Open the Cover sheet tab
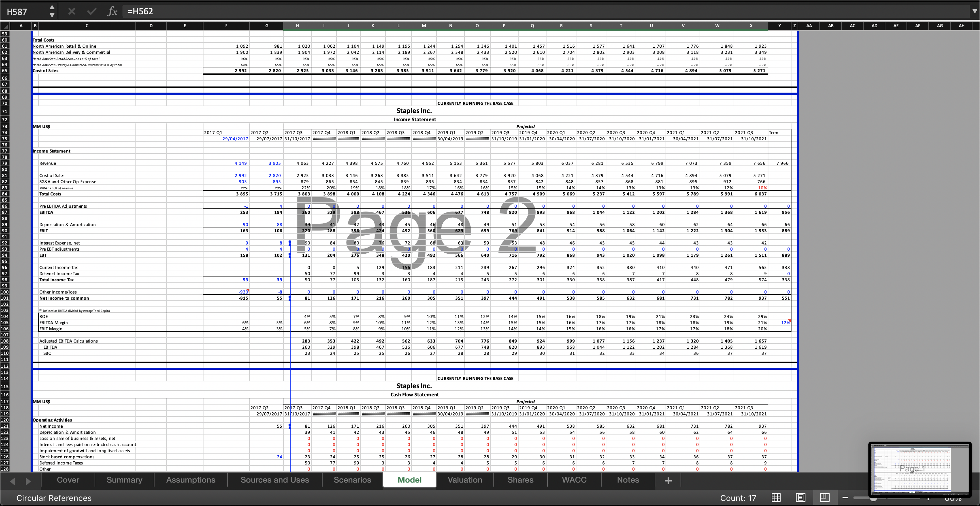Viewport: 980px width, 506px height. [68, 480]
